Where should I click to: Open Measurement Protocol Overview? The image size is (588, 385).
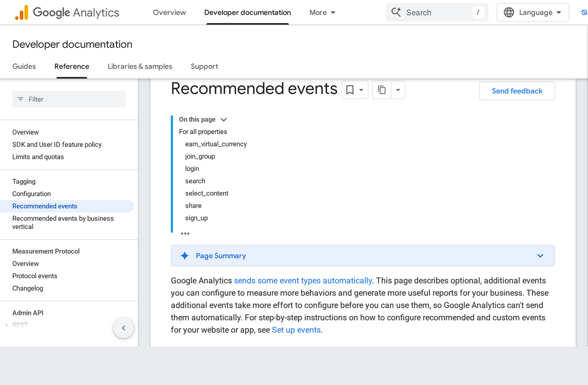(x=25, y=264)
